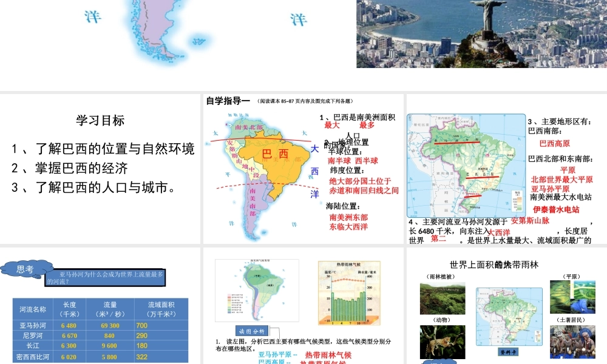
Task: Click the red answer 安第斯山脉
Action: pyautogui.click(x=530, y=220)
